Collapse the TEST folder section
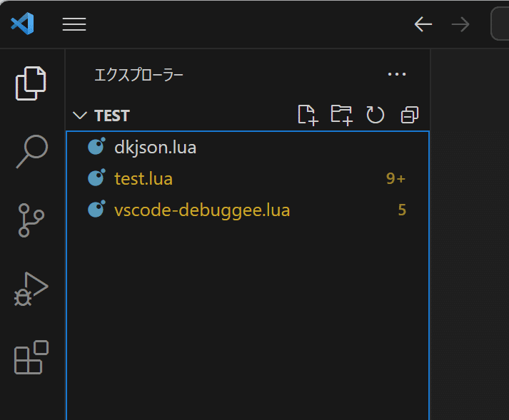Image resolution: width=509 pixels, height=420 pixels. (x=79, y=116)
